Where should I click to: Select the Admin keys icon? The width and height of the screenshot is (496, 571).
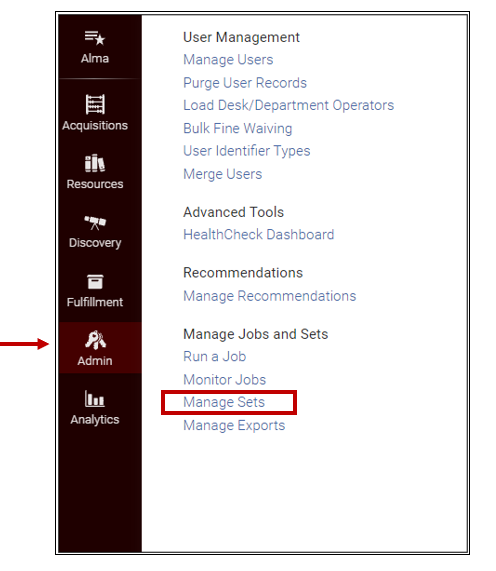pos(95,340)
